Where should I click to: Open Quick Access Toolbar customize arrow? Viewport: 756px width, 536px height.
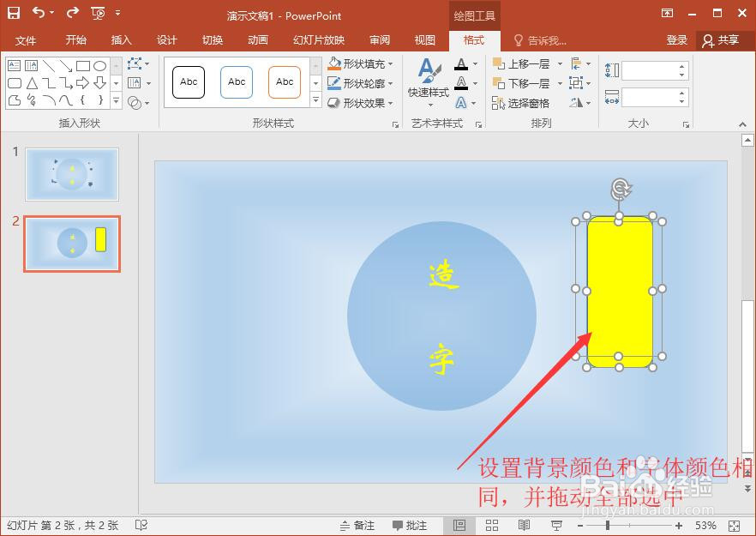(x=118, y=13)
